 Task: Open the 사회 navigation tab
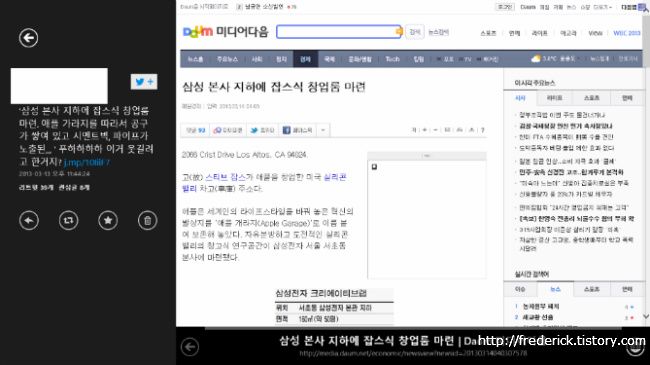[x=257, y=59]
